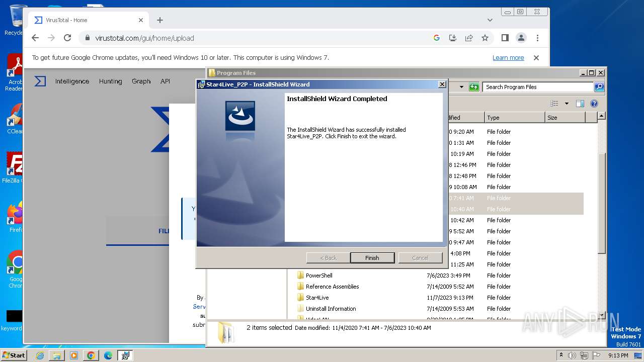This screenshot has width=644, height=362.
Task: Open the Graph menu on VirusTotal
Action: click(141, 81)
